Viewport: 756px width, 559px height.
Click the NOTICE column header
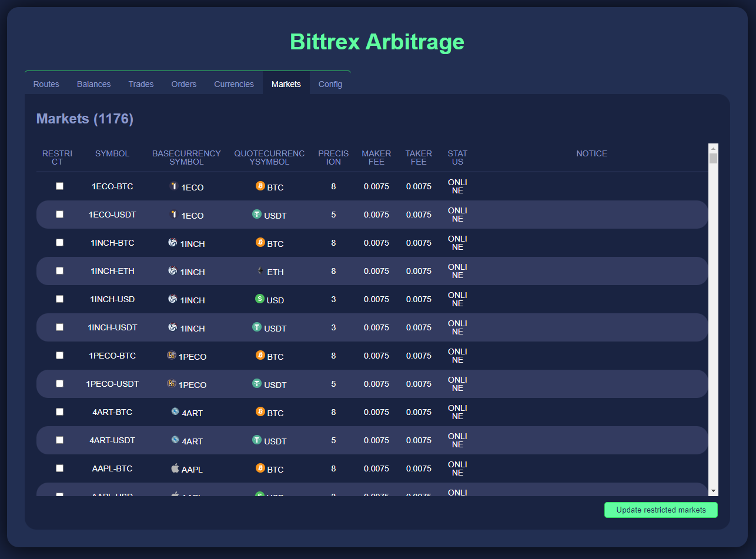pyautogui.click(x=592, y=153)
